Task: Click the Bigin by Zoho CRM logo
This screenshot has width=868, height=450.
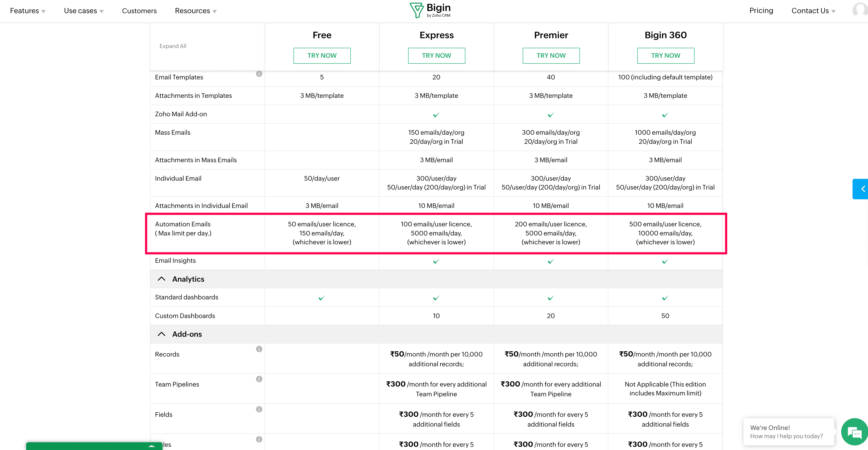Action: (430, 10)
